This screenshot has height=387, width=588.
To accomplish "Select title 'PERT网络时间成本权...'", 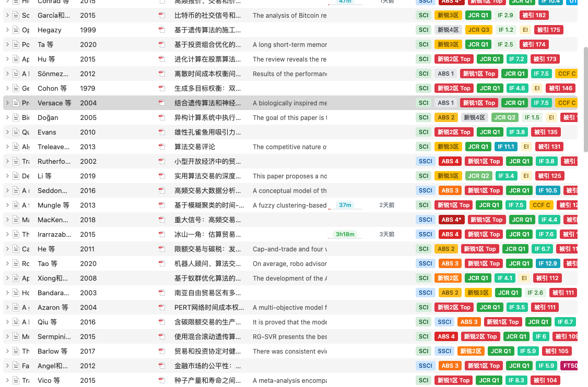I will click(209, 308).
